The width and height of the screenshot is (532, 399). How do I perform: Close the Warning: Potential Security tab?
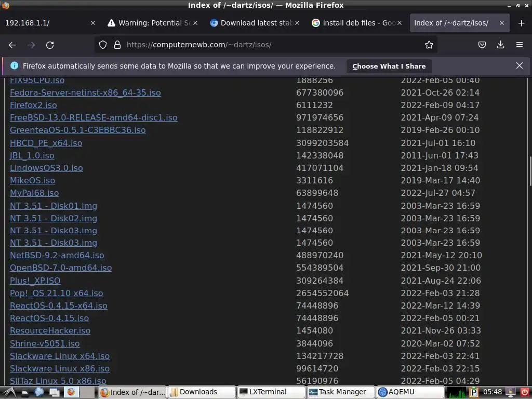[195, 23]
